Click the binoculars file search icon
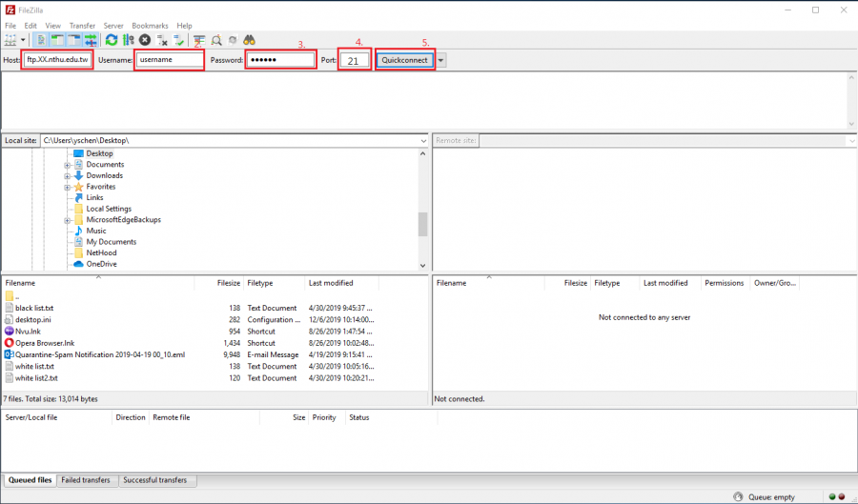 (249, 40)
